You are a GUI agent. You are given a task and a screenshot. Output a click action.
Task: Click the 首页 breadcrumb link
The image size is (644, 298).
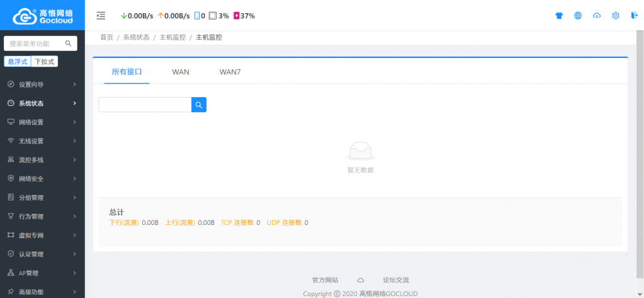point(106,37)
